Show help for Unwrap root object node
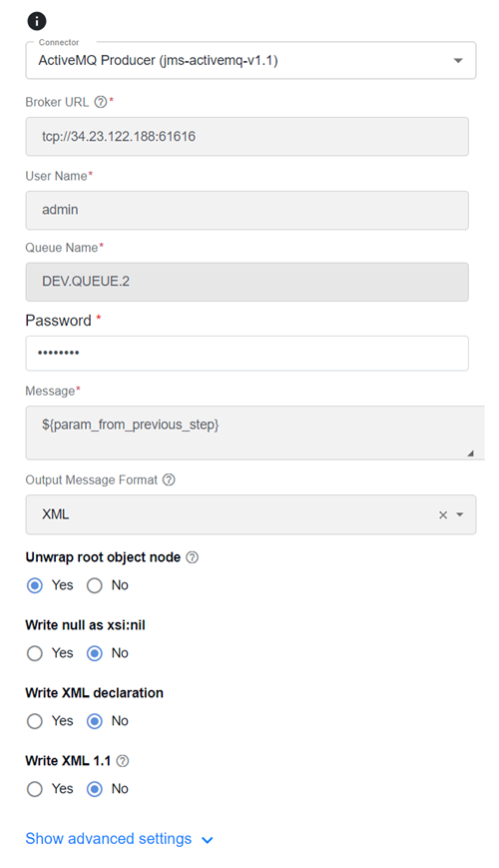The image size is (499, 868). pyautogui.click(x=192, y=557)
